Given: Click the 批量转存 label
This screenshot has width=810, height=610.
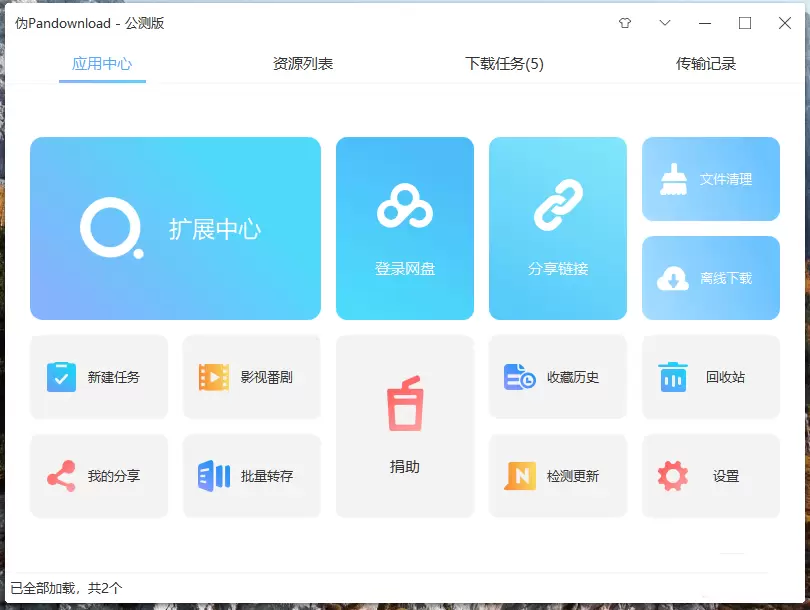Looking at the screenshot, I should (x=267, y=476).
